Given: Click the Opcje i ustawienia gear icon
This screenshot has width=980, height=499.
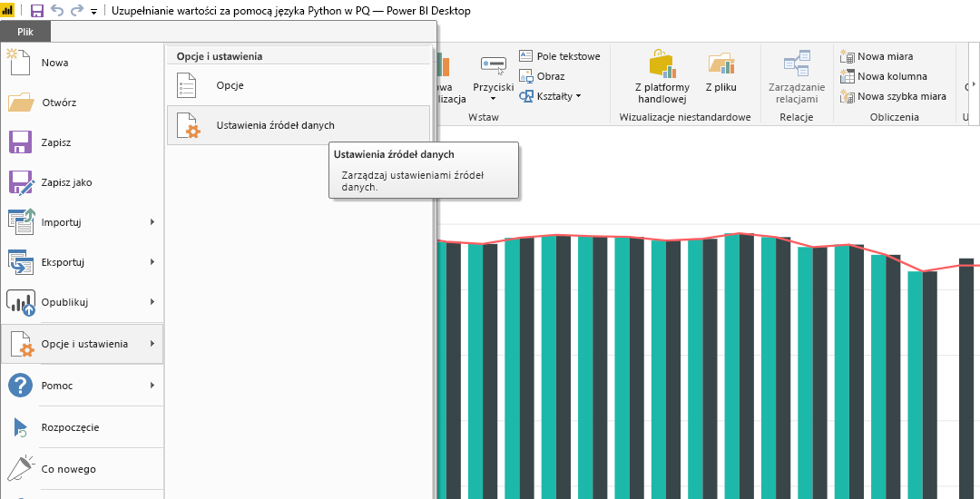Looking at the screenshot, I should point(22,344).
